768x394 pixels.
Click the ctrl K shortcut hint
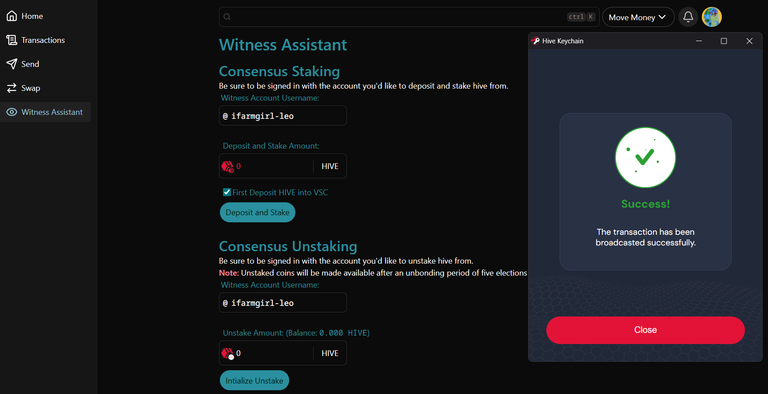point(581,17)
